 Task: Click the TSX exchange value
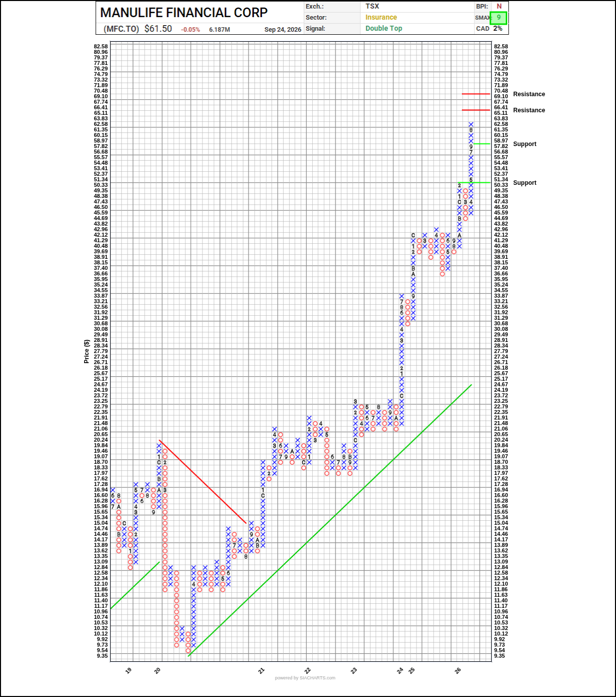pyautogui.click(x=372, y=6)
